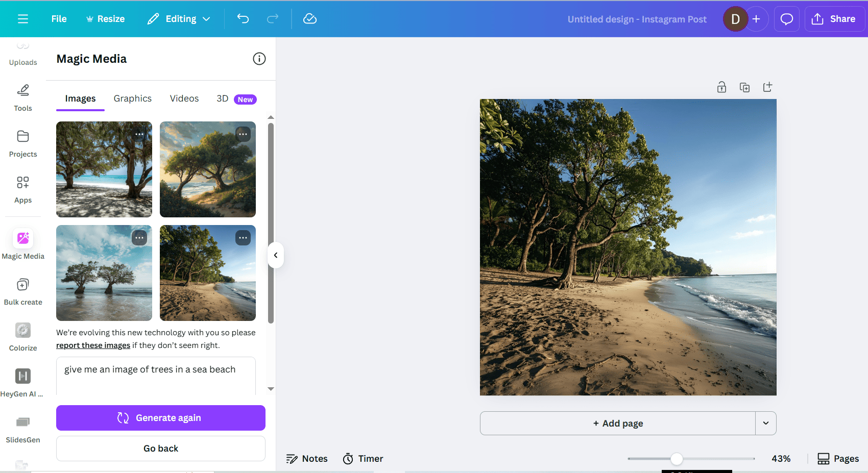Click the Magic Media info icon

[259, 59]
